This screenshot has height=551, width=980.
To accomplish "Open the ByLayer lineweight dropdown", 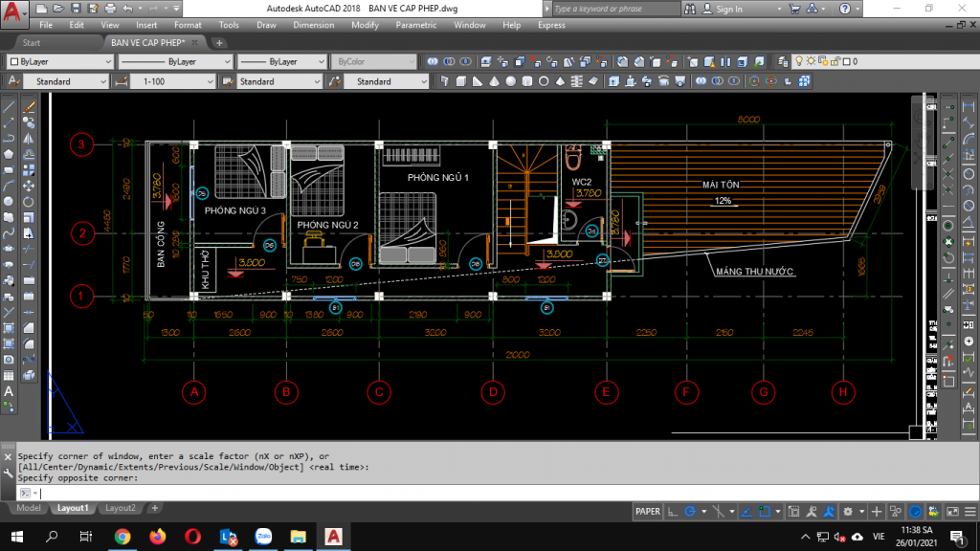I will point(282,62).
